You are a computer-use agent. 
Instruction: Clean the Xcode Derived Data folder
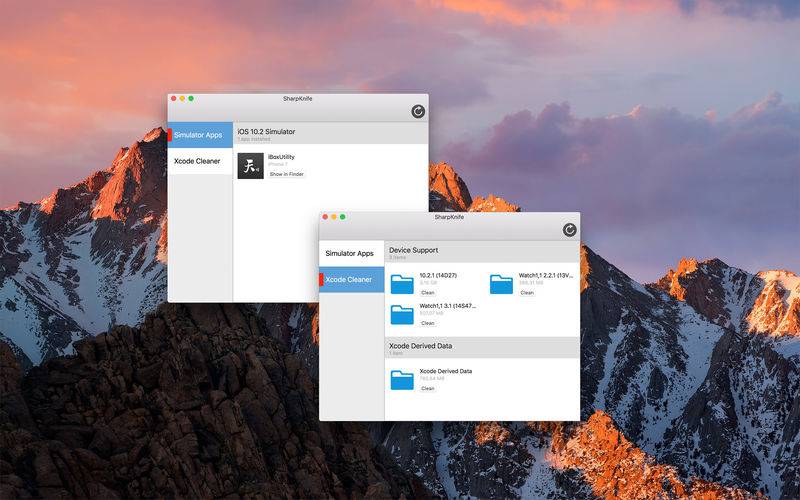coord(428,388)
